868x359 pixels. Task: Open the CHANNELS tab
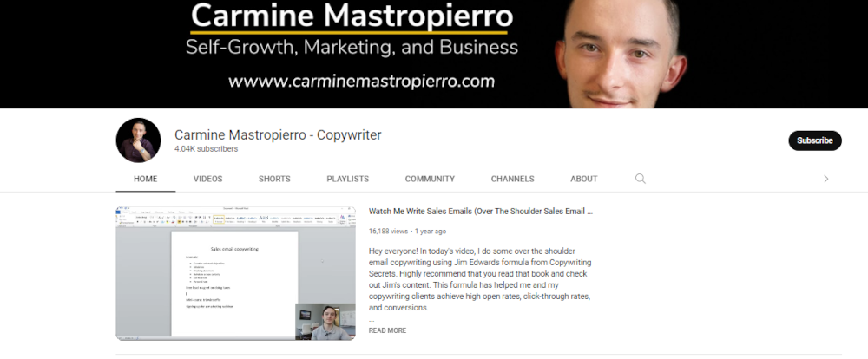(x=513, y=179)
